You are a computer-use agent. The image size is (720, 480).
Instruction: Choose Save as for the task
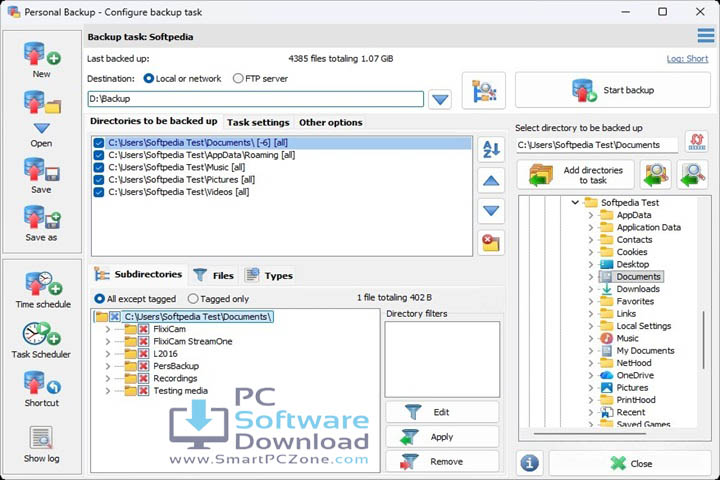tap(42, 224)
